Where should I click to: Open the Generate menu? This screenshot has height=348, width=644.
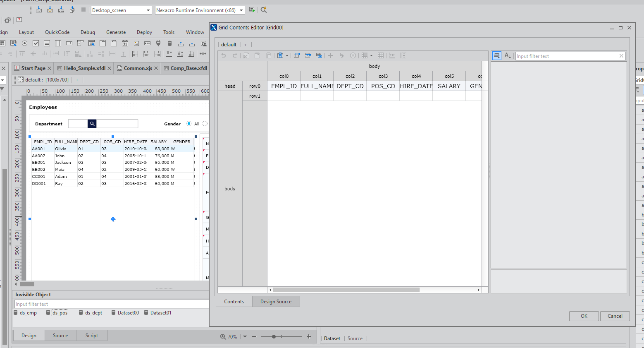coord(116,32)
